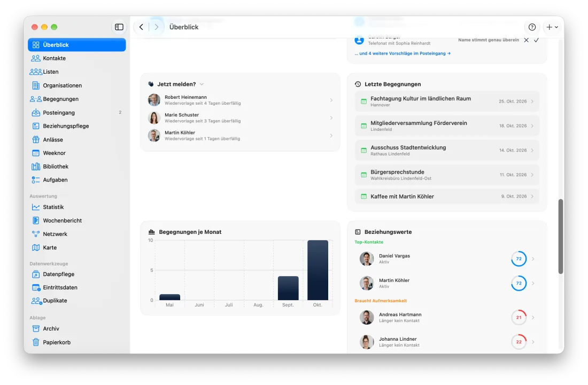Accept the name match suggestion checkmark

tap(536, 40)
